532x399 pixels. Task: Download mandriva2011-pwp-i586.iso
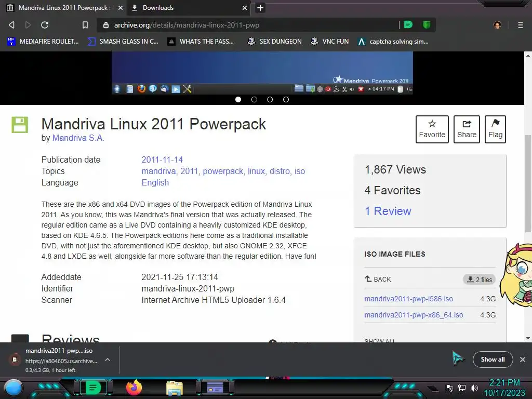(408, 299)
